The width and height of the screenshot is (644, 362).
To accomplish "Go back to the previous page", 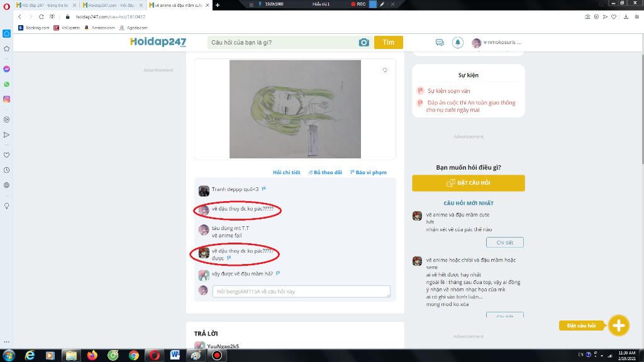I will tap(19, 17).
